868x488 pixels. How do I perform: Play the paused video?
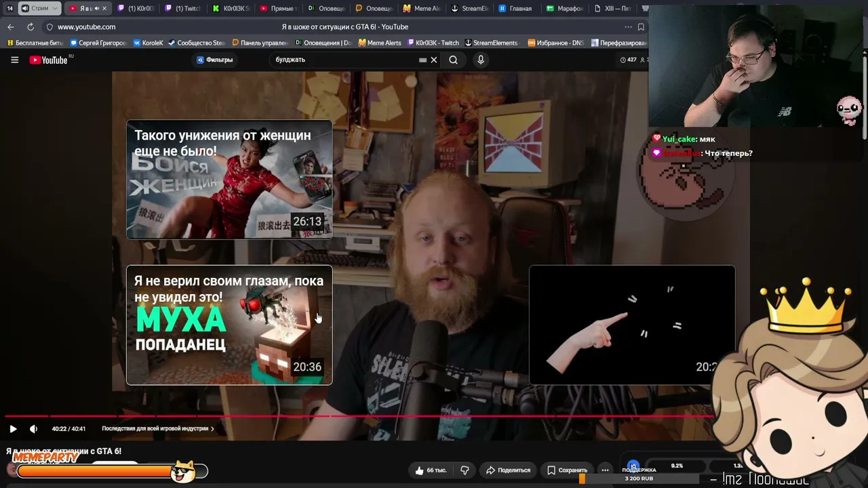[x=13, y=428]
